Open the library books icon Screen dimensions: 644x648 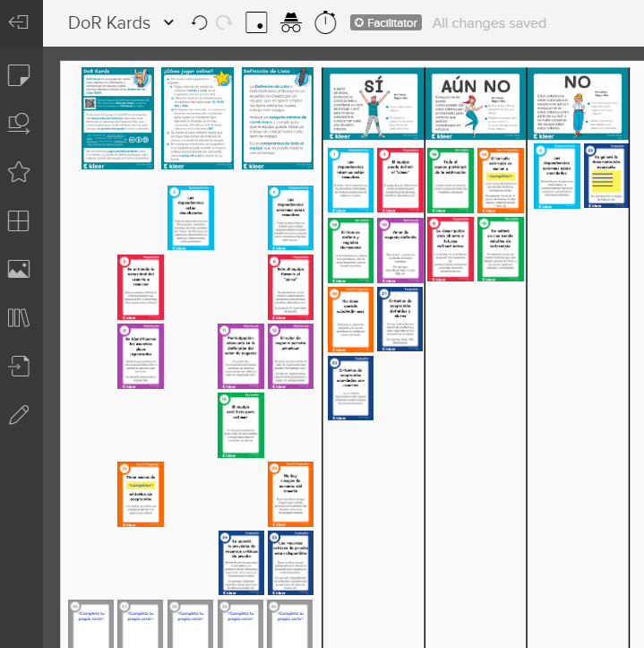tap(19, 317)
